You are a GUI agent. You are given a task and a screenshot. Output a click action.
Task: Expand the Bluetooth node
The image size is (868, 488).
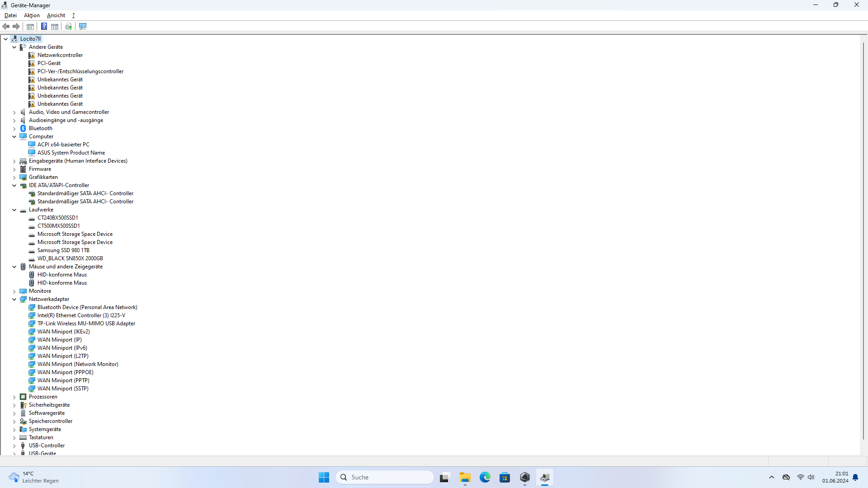pos(14,128)
